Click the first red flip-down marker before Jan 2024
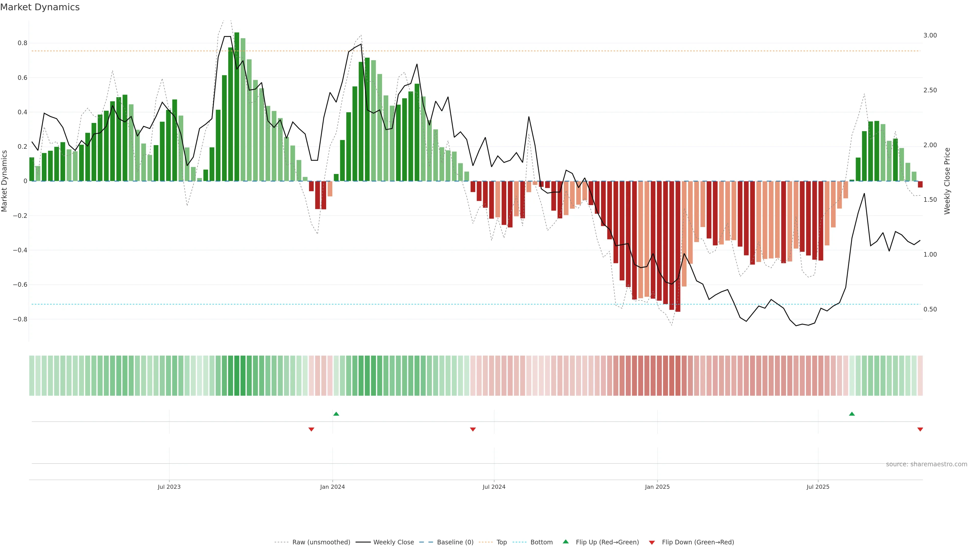The height and width of the screenshot is (551, 980). tap(311, 429)
